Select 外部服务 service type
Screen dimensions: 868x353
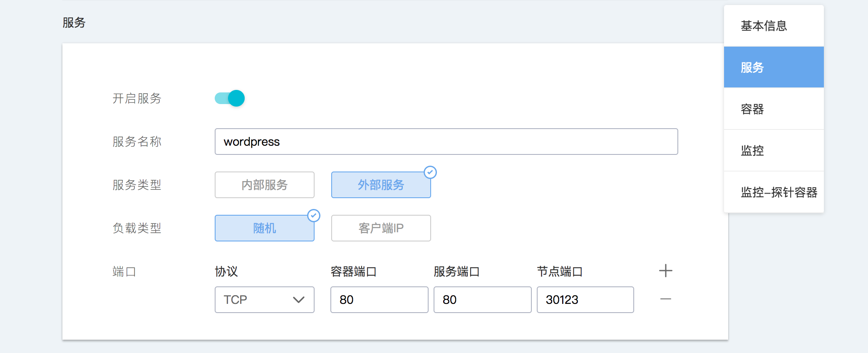[381, 185]
